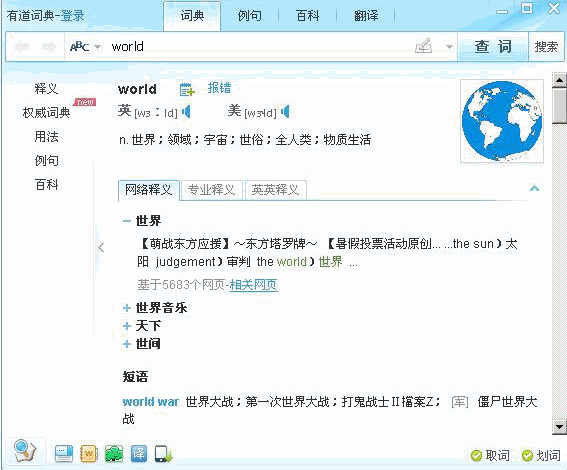Screen dimensions: 567x470
Task: Switch to the 百科 top tab
Action: [x=307, y=16]
